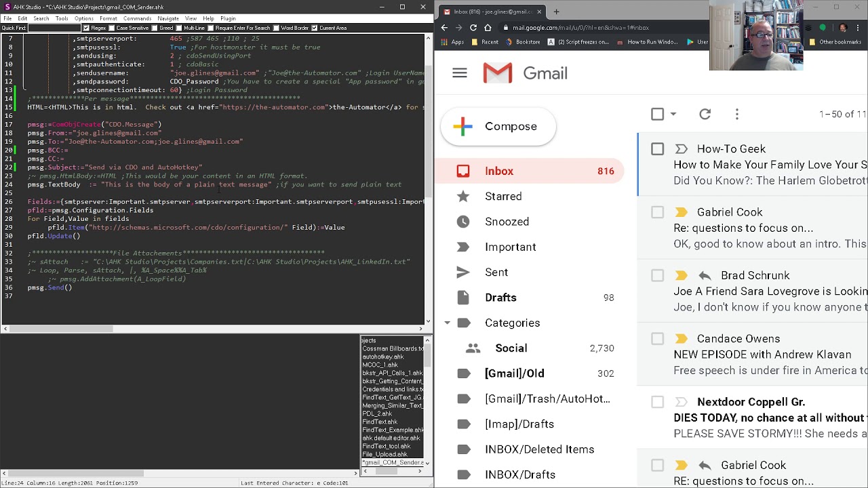Close the Gmail Inbox browser tab
Screen dimensions: 868x488
[x=540, y=12]
